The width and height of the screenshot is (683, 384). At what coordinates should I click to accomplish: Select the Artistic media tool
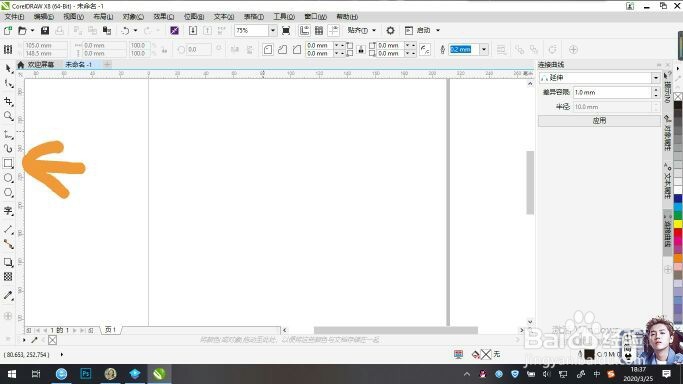(8, 149)
